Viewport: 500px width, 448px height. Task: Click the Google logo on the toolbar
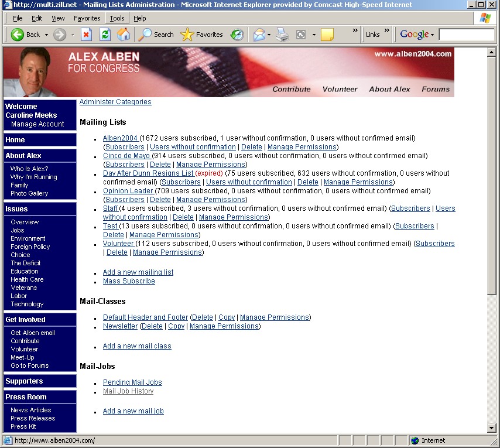[415, 35]
